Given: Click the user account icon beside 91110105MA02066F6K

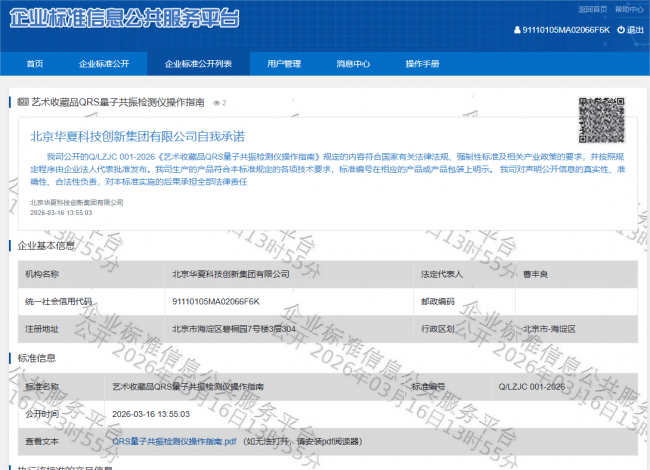Looking at the screenshot, I should [517, 30].
